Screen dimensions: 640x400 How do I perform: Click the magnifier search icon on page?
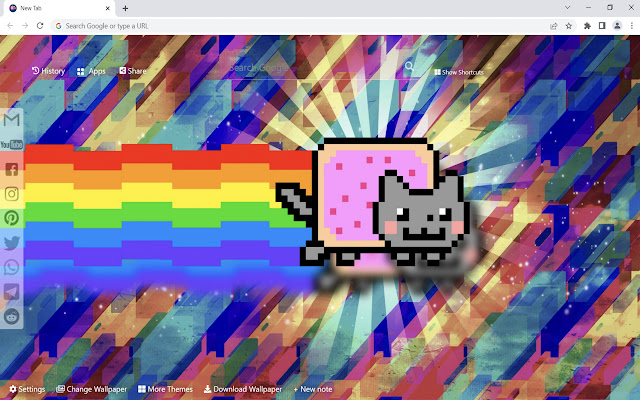(x=409, y=67)
